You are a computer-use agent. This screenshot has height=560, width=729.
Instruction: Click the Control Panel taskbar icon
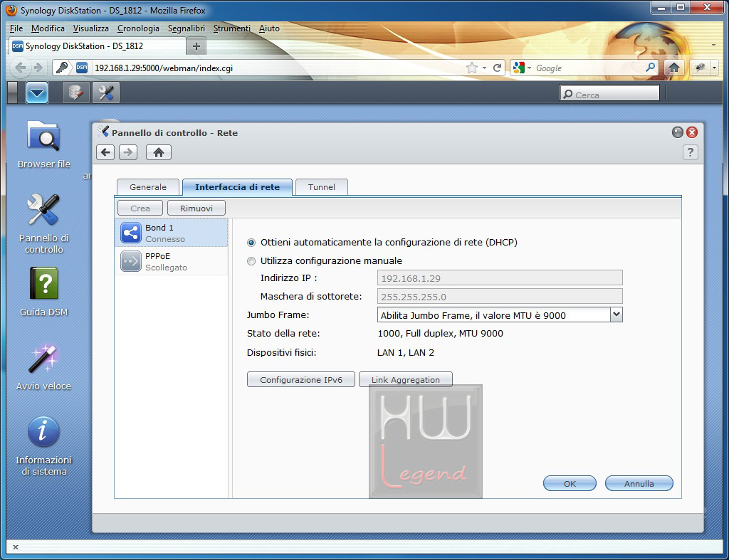[x=106, y=93]
